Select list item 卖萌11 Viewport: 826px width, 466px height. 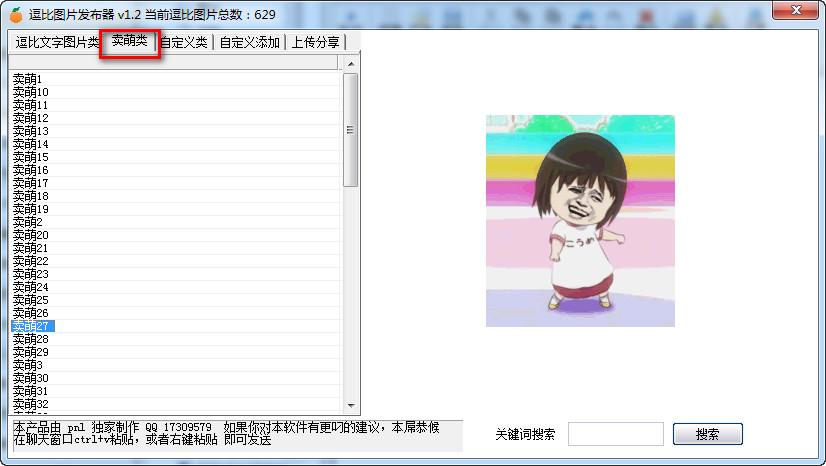[x=31, y=105]
